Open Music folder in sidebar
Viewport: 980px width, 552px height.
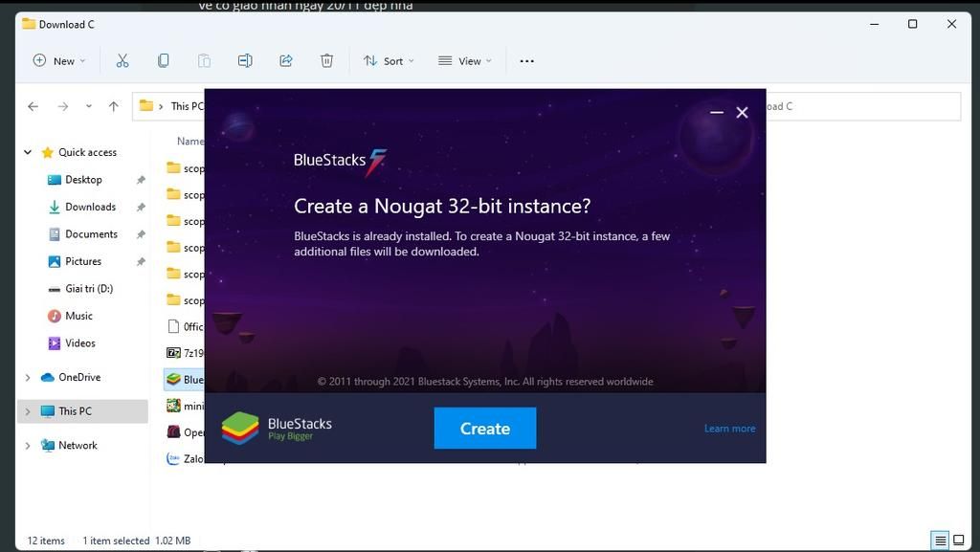click(x=78, y=316)
